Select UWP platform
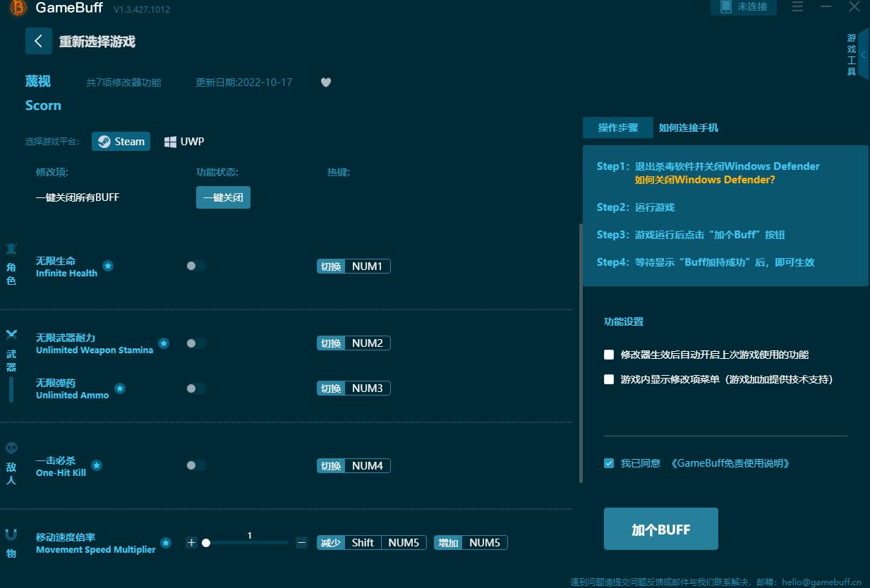The width and height of the screenshot is (870, 588). pos(184,142)
